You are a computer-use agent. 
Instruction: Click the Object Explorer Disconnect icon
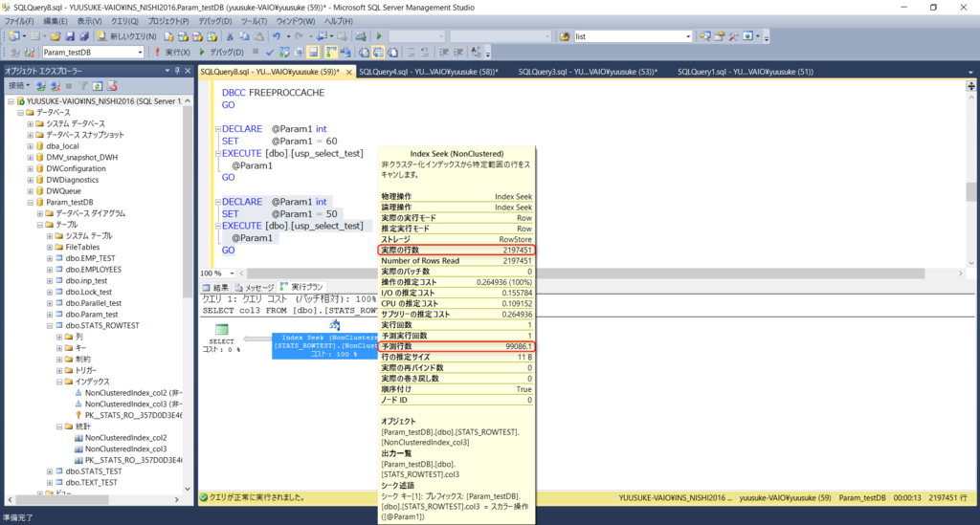pos(55,86)
